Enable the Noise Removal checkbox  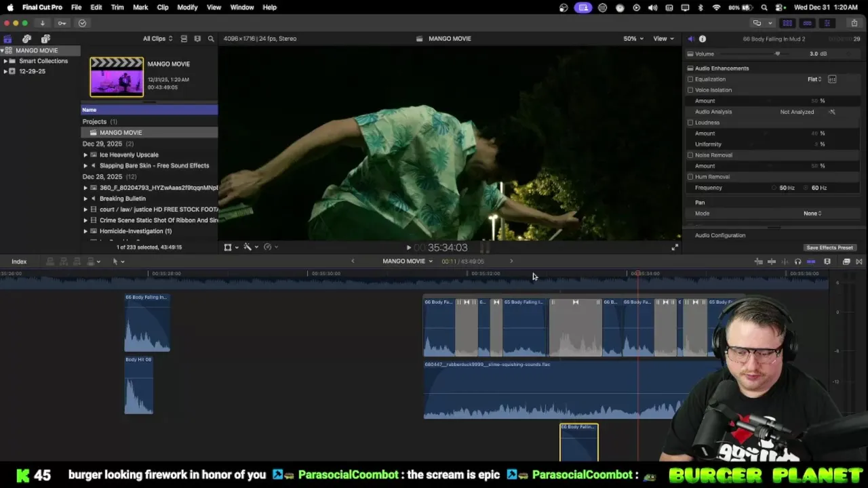coord(690,155)
